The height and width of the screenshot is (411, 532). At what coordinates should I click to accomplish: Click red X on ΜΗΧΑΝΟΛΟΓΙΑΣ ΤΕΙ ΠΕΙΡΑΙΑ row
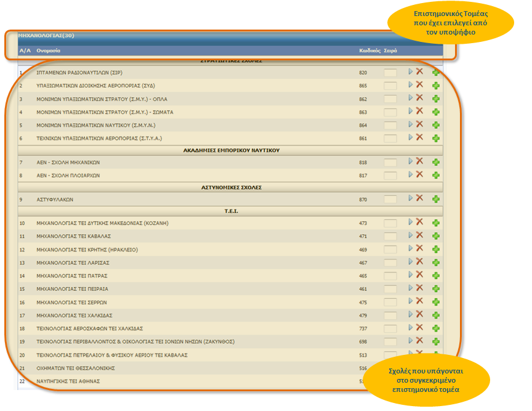[420, 288]
